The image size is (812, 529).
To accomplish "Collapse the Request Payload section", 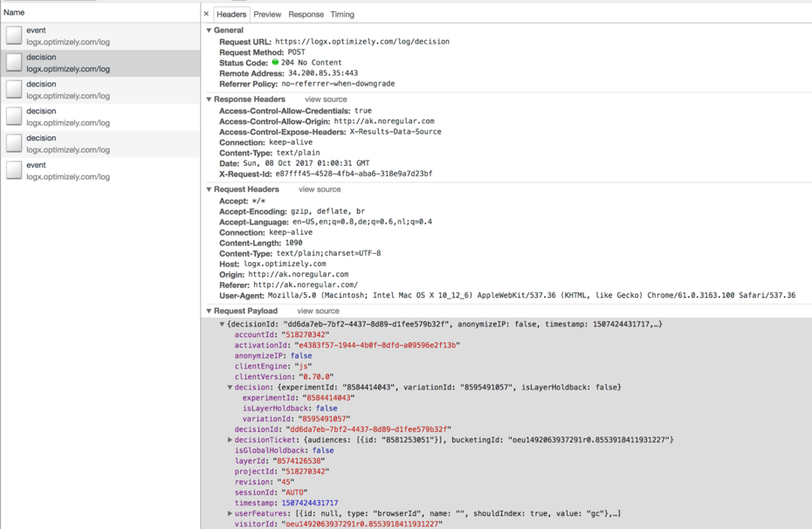I will pos(210,311).
